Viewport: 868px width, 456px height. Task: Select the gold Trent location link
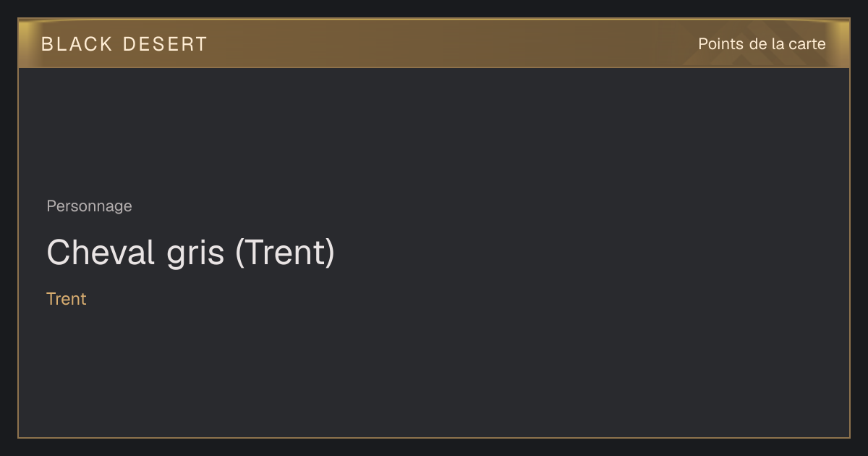pyautogui.click(x=67, y=299)
